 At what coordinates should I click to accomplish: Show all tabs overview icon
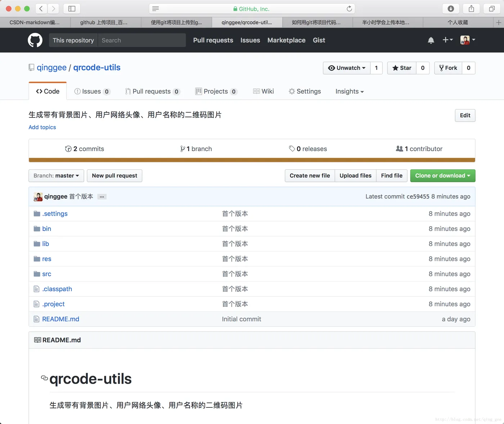click(492, 9)
